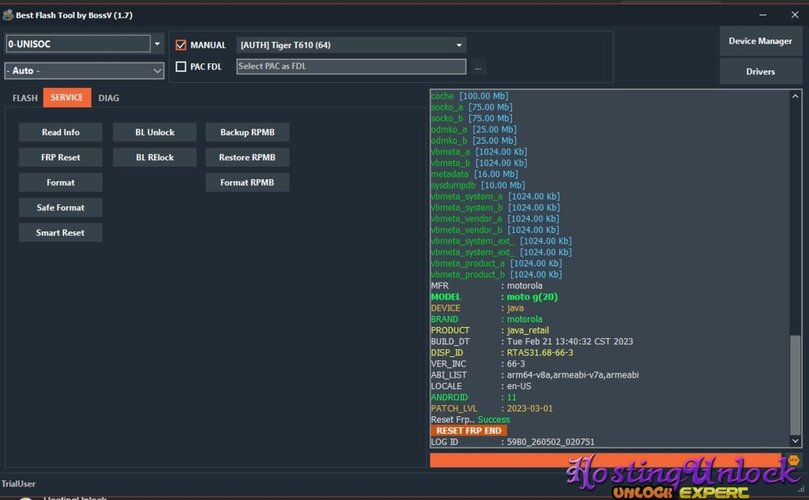Screen dimensions: 809x500
Task: Click the ABI_LIST log line
Action: 535,375
